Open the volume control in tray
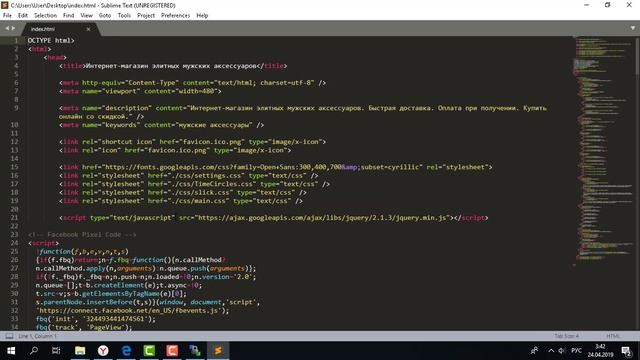The width and height of the screenshot is (640, 360). click(562, 351)
